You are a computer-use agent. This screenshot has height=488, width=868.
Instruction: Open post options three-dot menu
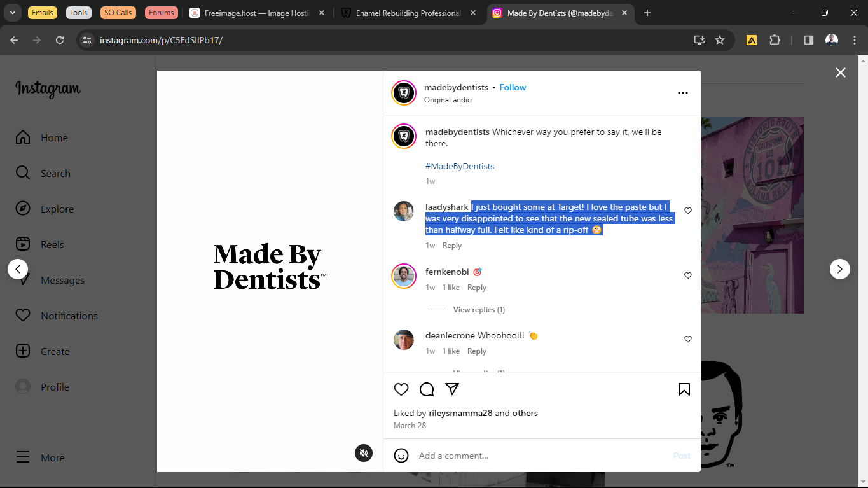tap(683, 93)
